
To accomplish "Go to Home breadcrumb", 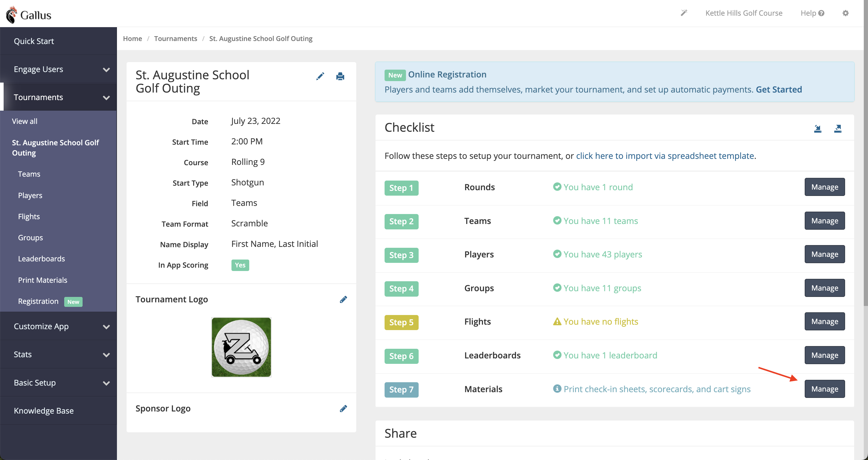I will coord(132,38).
